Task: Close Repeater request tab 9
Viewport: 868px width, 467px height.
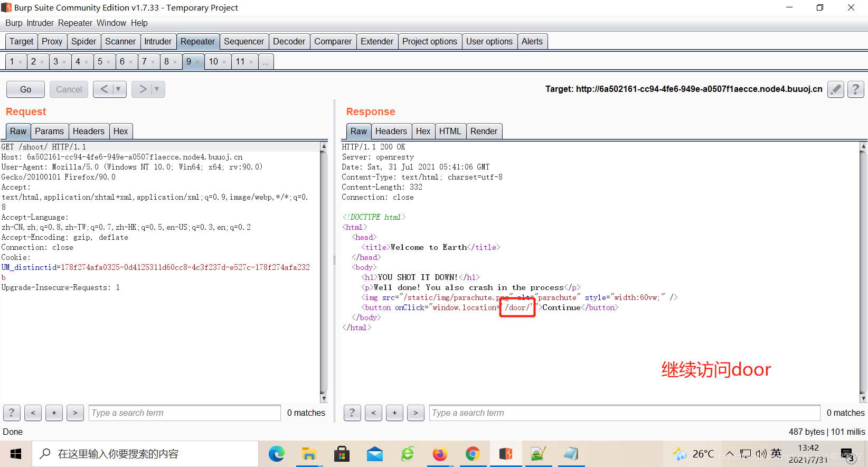Action: point(197,62)
